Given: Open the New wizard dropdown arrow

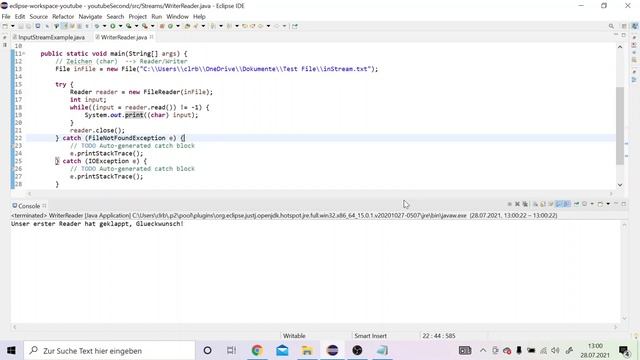Looking at the screenshot, I should click(x=13, y=26).
